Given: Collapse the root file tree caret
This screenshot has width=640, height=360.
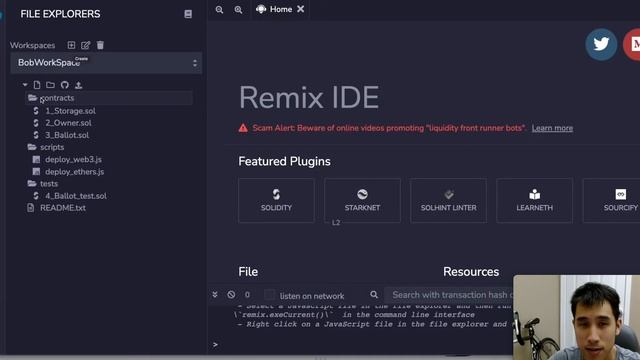Looking at the screenshot, I should 25,85.
